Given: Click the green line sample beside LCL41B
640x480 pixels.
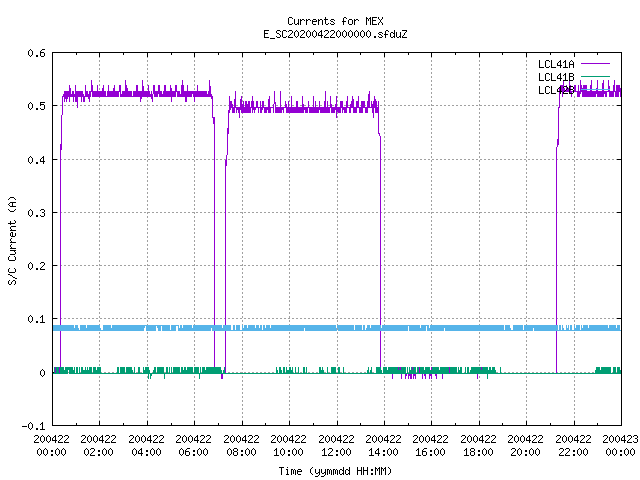Looking at the screenshot, I should [x=595, y=76].
